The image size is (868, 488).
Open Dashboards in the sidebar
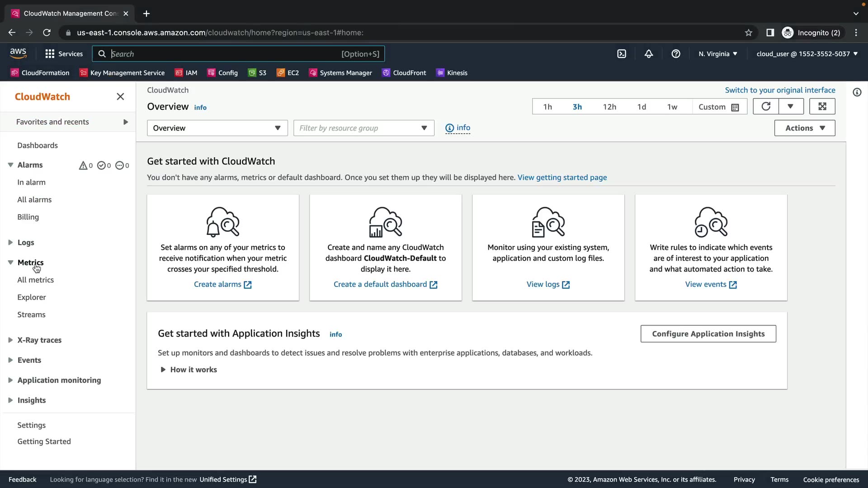[x=38, y=145]
